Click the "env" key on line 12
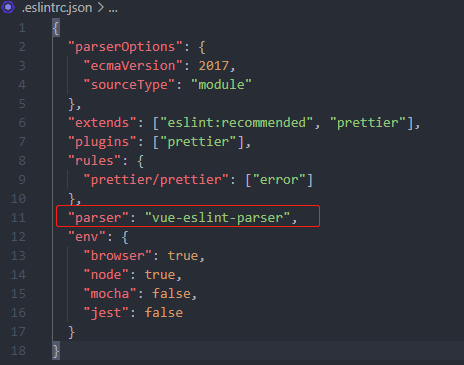The height and width of the screenshot is (365, 464). (x=87, y=237)
